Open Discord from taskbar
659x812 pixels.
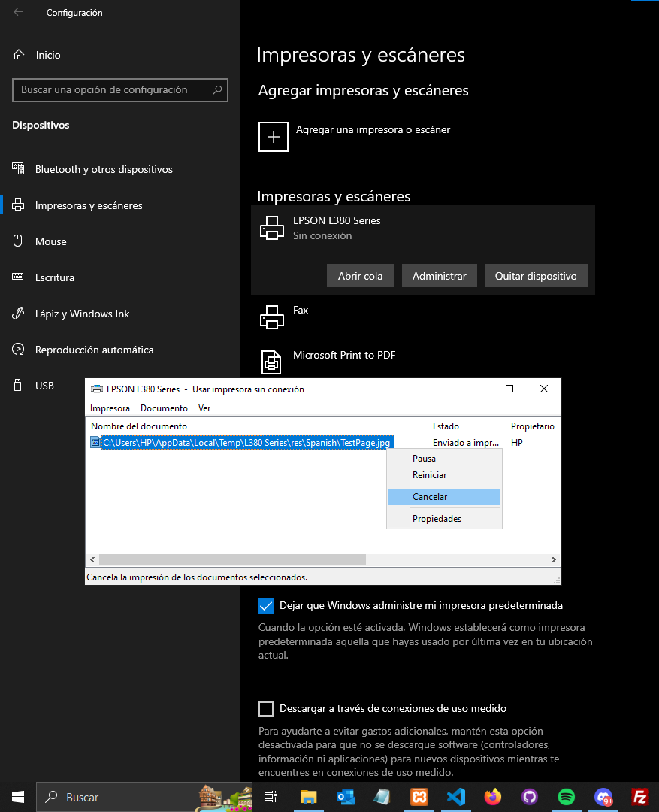pos(603,797)
